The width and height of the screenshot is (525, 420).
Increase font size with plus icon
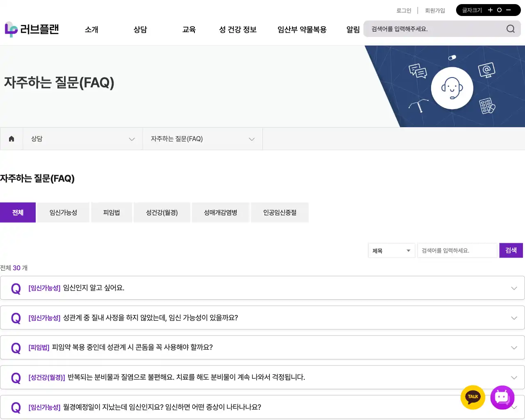pos(490,10)
